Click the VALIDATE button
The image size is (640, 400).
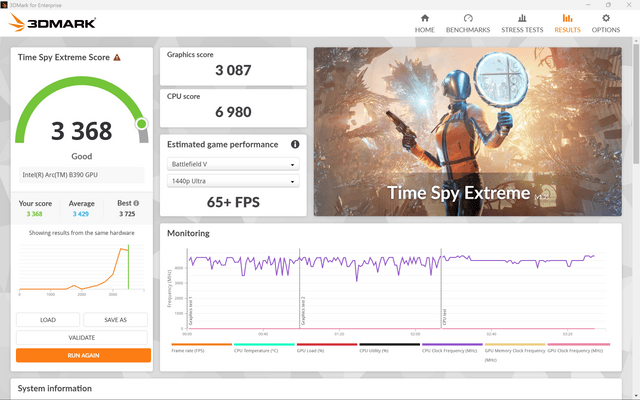click(82, 338)
